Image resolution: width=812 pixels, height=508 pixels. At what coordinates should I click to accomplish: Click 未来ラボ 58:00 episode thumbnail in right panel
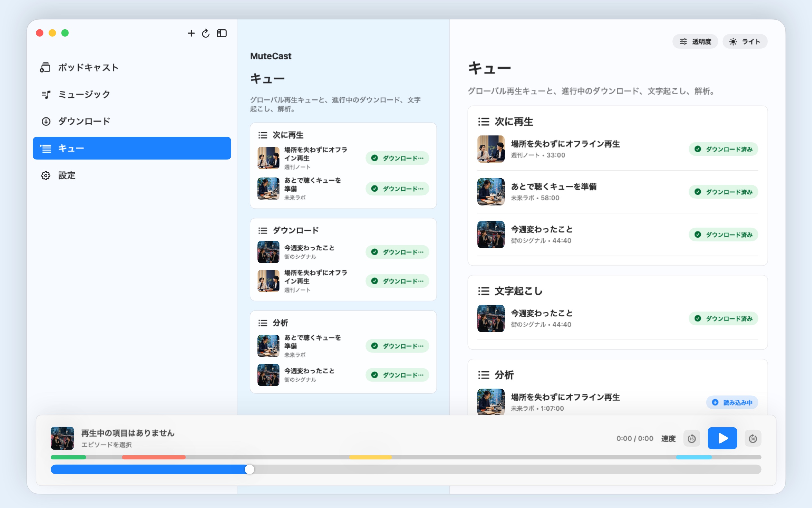(x=491, y=192)
